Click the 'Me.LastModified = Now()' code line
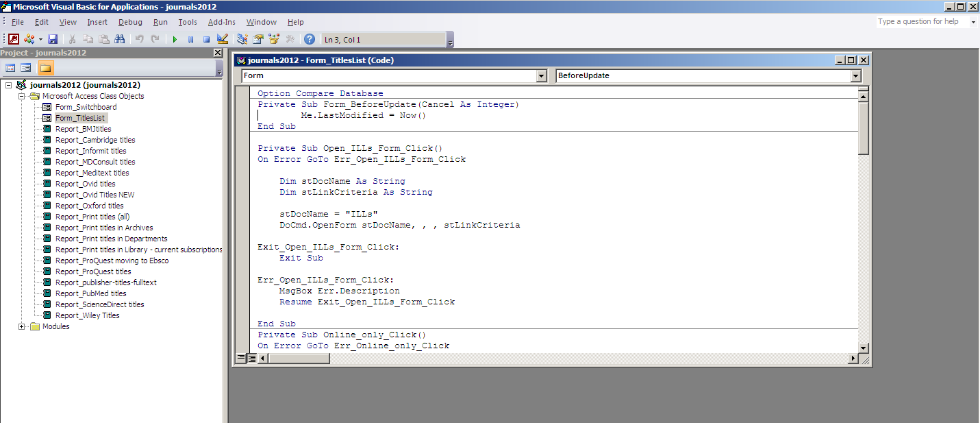The height and width of the screenshot is (423, 980). click(364, 115)
